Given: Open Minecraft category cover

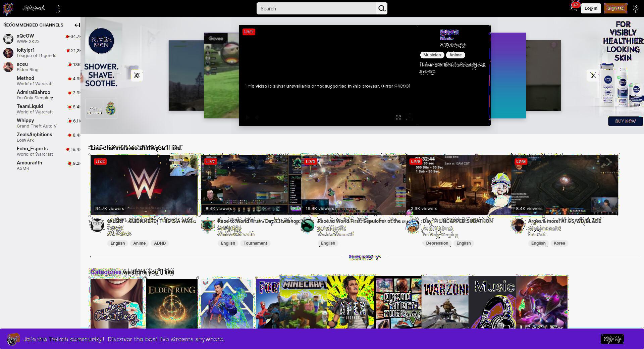Looking at the screenshot, I should coord(303,302).
